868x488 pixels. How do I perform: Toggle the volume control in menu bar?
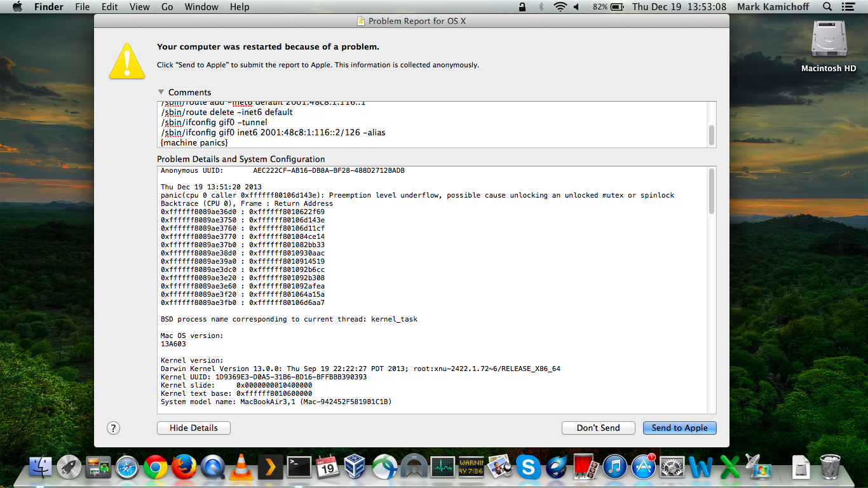(x=577, y=7)
